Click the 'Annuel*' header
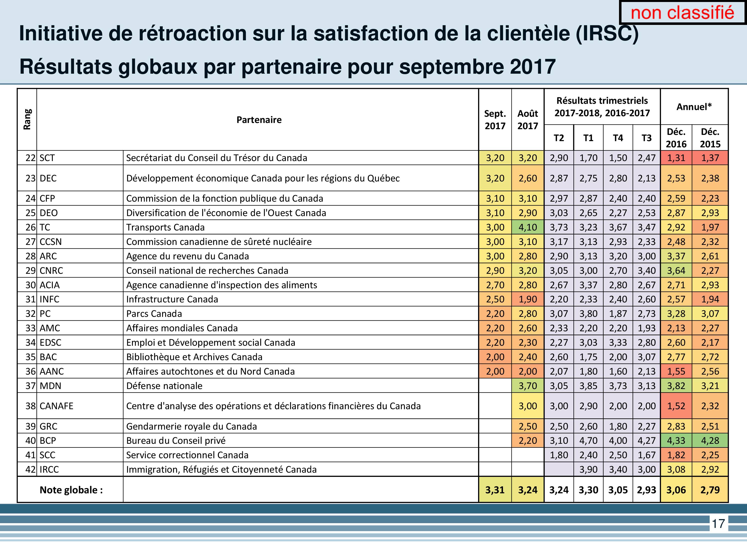The width and height of the screenshot is (747, 560). click(694, 107)
